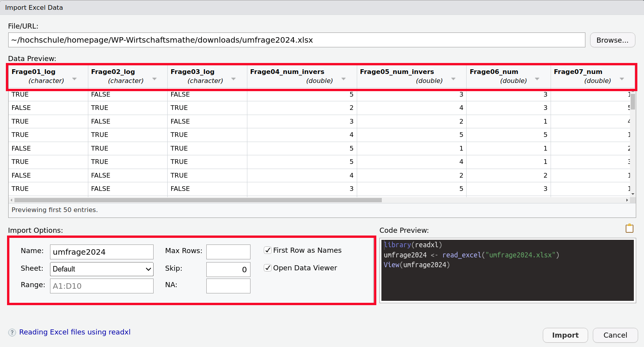The image size is (644, 347).
Task: Click the Browse... button
Action: click(x=612, y=40)
